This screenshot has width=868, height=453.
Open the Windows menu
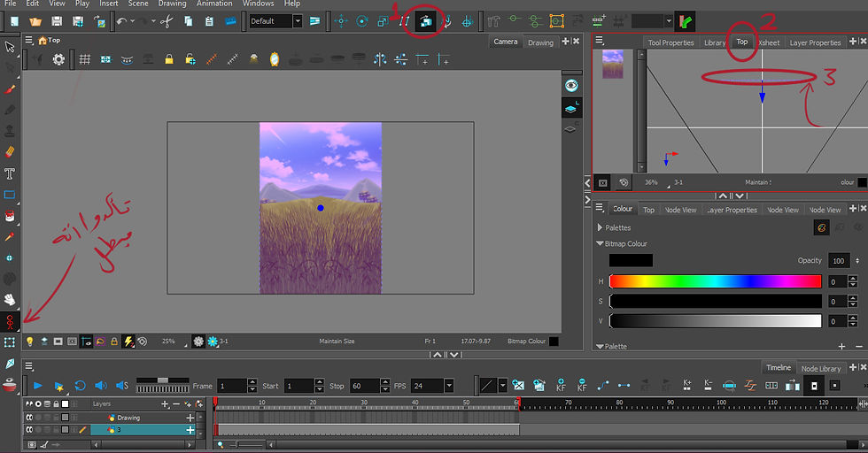[258, 4]
